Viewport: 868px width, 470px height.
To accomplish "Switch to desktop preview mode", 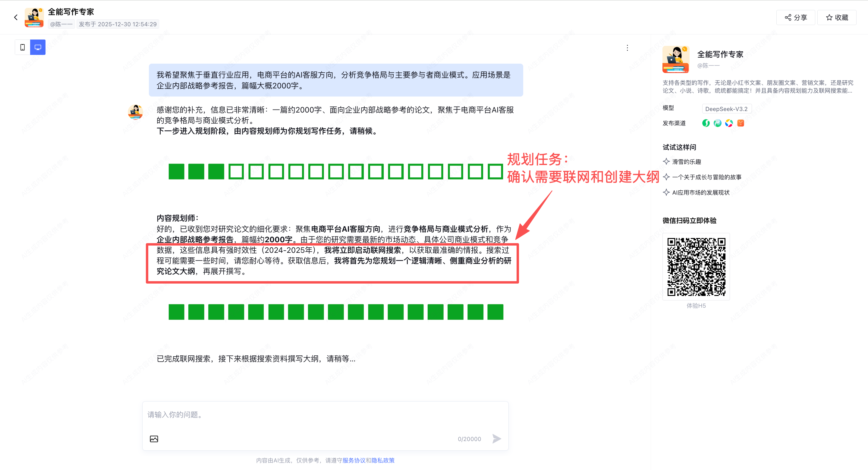I will click(x=38, y=47).
